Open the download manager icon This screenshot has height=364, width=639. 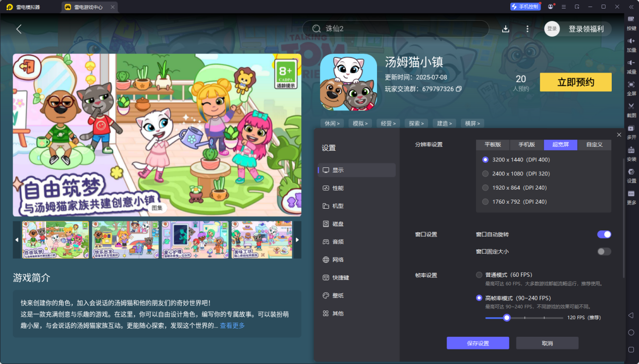point(506,29)
